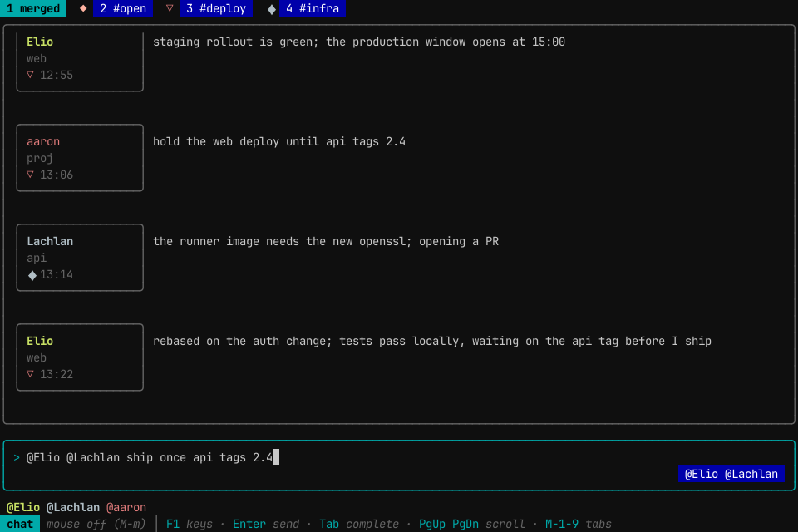This screenshot has width=798, height=532.
Task: Click the 'chat' mode indicator in the status bar
Action: point(20,524)
